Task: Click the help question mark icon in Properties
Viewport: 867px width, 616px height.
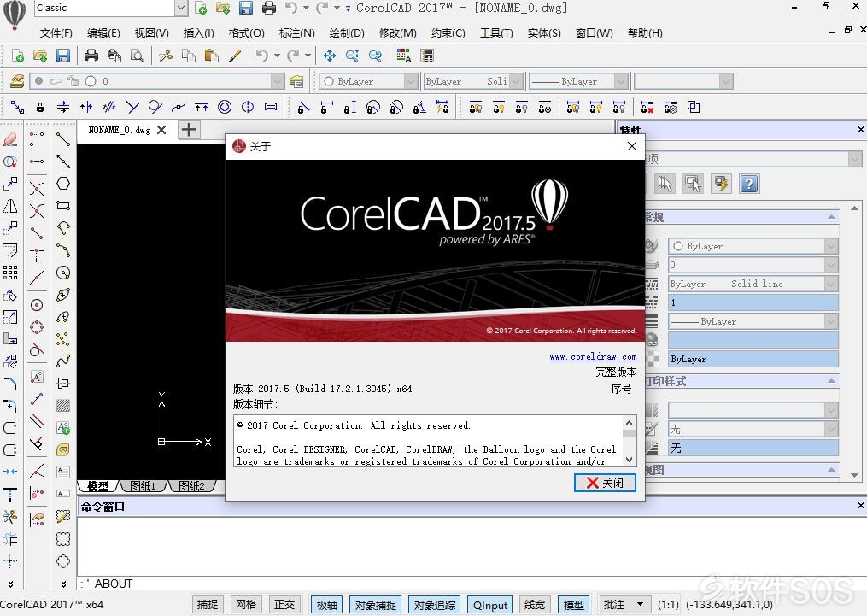Action: [748, 184]
